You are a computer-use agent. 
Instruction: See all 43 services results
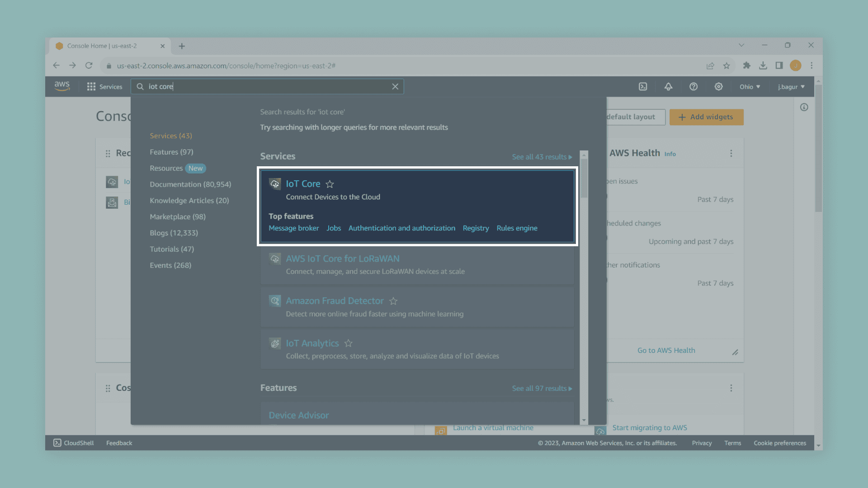tap(542, 157)
